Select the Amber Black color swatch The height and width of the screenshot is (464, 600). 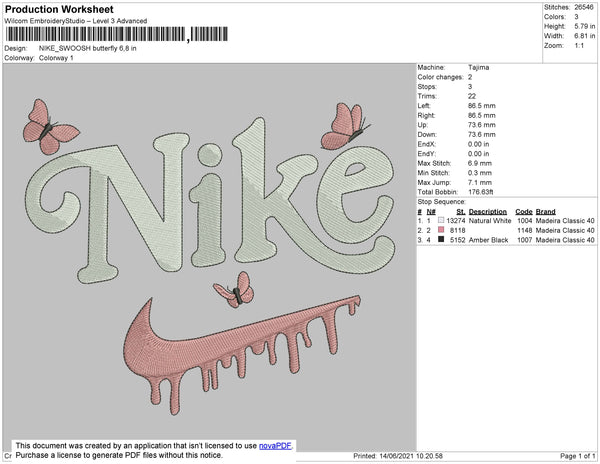(441, 239)
